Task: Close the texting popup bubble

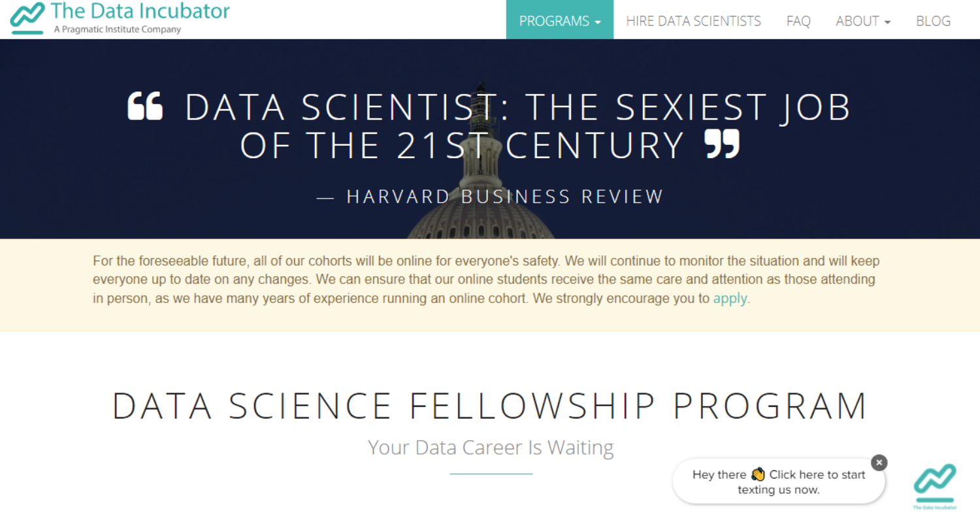Action: tap(879, 462)
